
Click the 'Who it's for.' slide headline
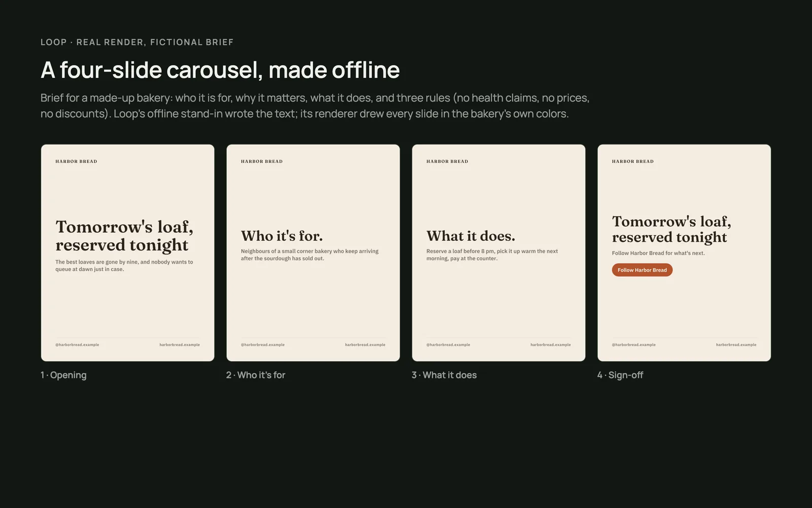pyautogui.click(x=282, y=236)
